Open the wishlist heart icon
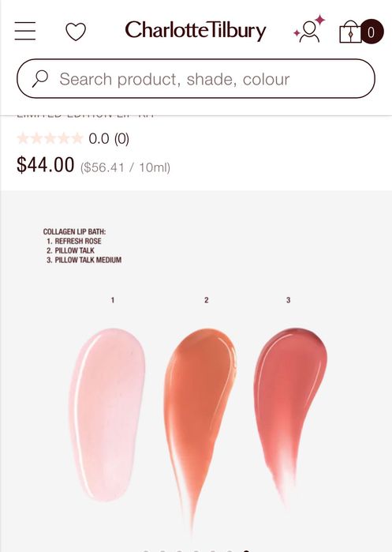Viewport: 392px width, 552px height. pos(76,32)
